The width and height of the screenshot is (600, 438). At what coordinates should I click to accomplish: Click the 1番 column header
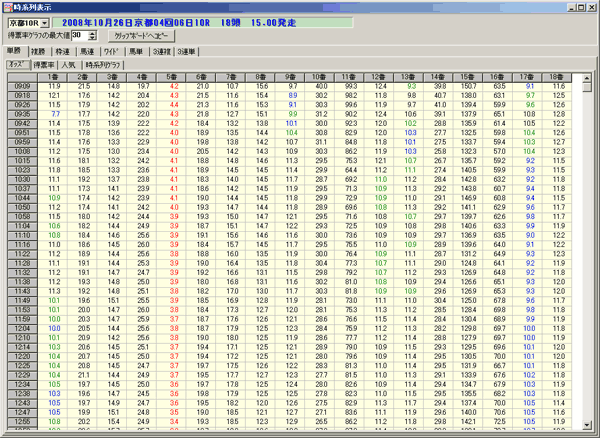point(52,77)
